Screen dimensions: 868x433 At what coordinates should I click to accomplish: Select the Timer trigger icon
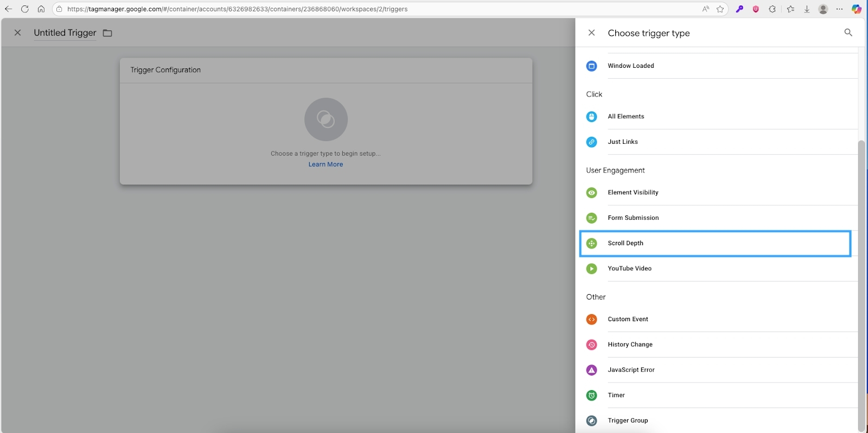pyautogui.click(x=591, y=396)
